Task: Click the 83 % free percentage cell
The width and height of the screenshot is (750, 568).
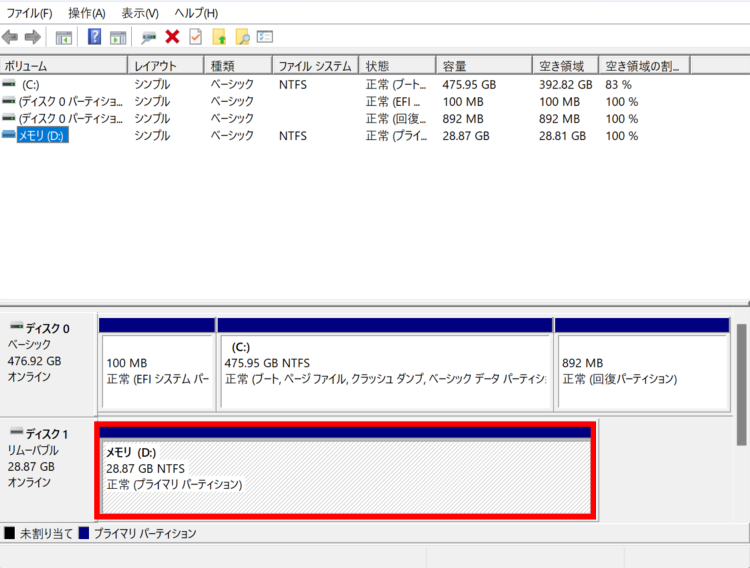Action: click(x=618, y=85)
